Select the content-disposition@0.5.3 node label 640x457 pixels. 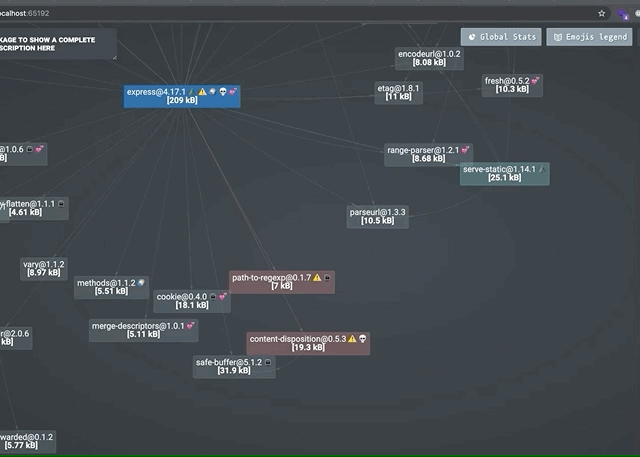pos(298,339)
